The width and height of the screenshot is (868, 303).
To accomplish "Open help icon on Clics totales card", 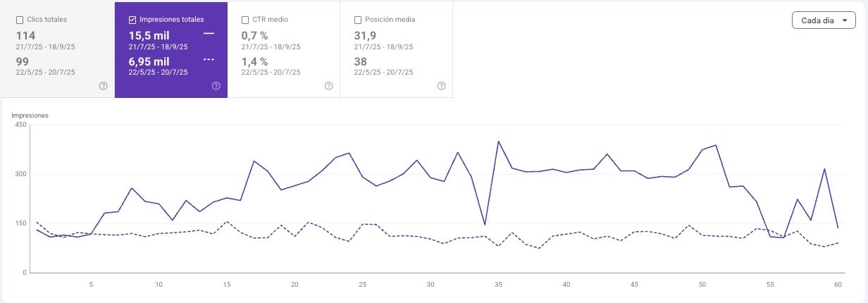I will click(x=104, y=86).
